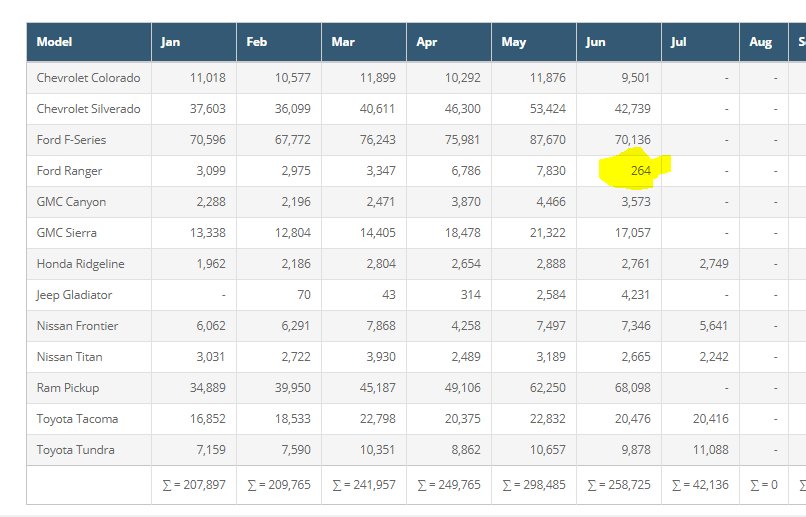This screenshot has height=517, width=806.
Task: Select the Jeep Gladiator row label
Action: click(74, 295)
